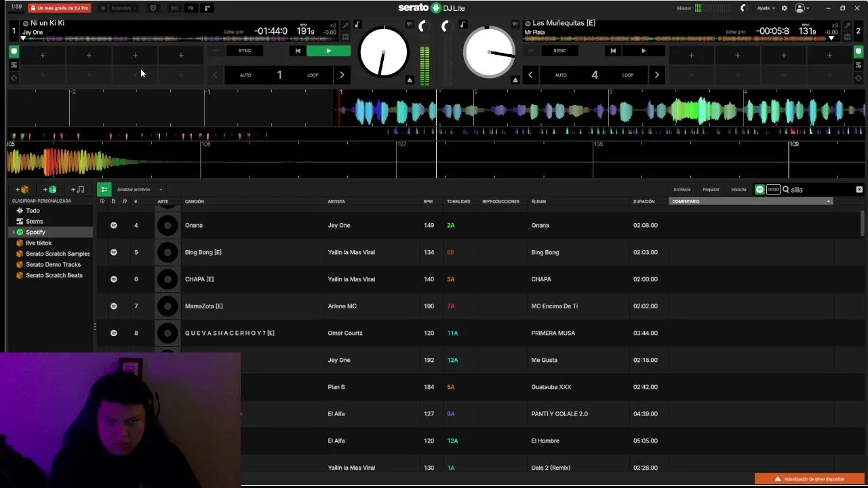Open beatgrid icon on deck 1
This screenshot has width=868, height=488.
tap(345, 37)
